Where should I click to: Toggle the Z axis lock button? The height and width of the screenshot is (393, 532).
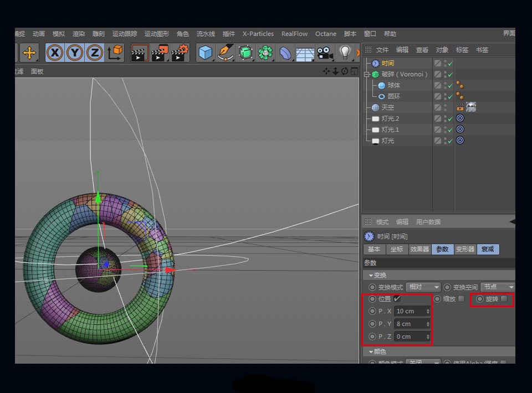[x=95, y=53]
